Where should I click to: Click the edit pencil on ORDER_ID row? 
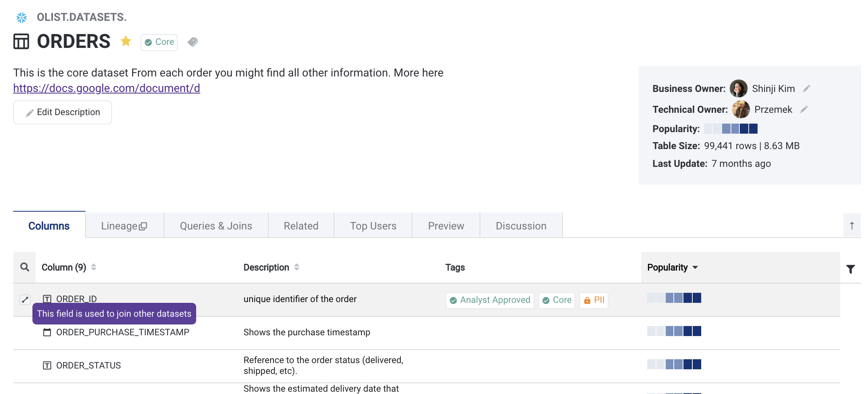click(x=25, y=299)
